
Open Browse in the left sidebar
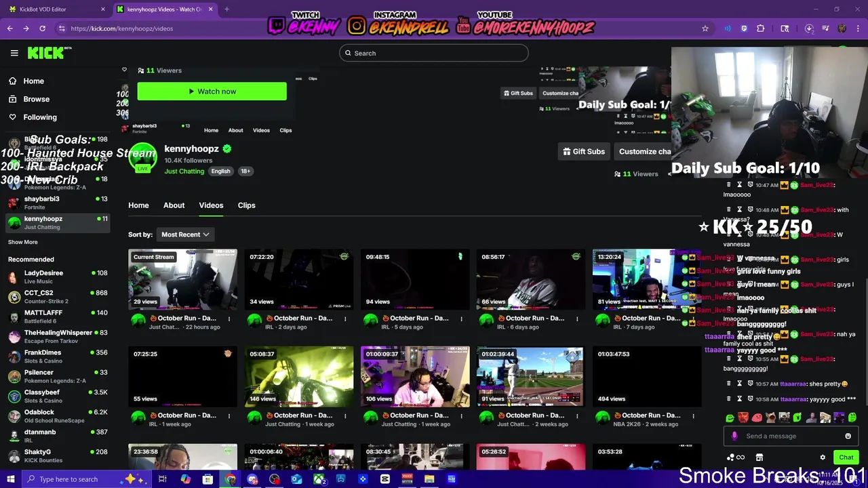(x=36, y=99)
